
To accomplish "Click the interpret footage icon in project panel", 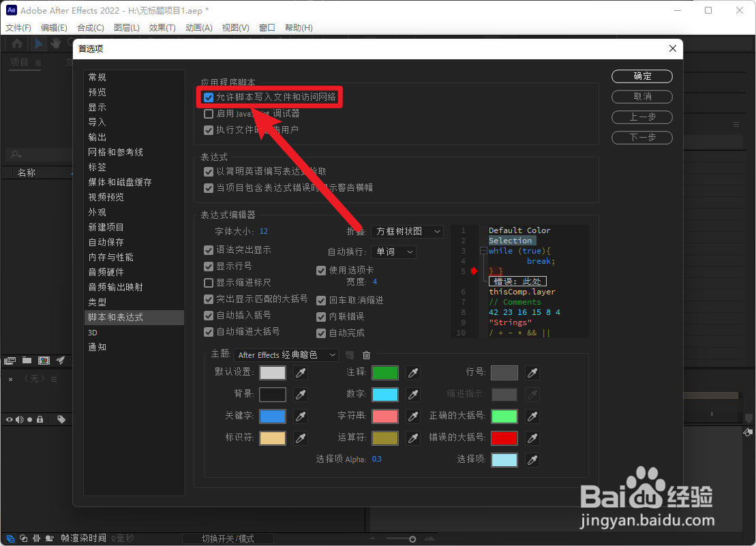I will click(10, 360).
